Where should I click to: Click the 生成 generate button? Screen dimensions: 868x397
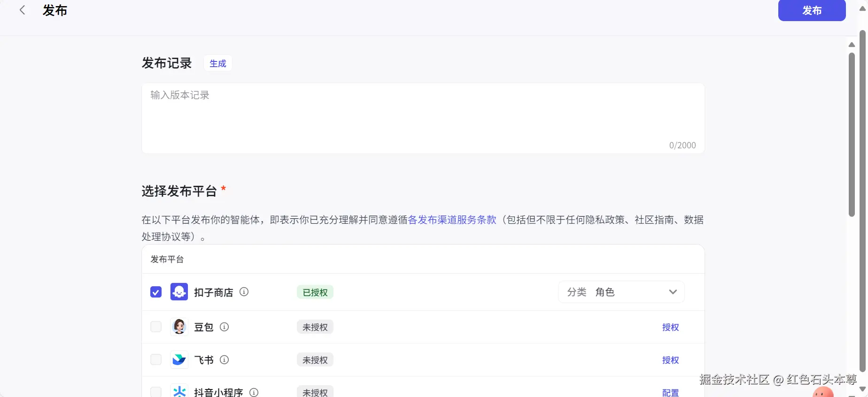pos(218,63)
